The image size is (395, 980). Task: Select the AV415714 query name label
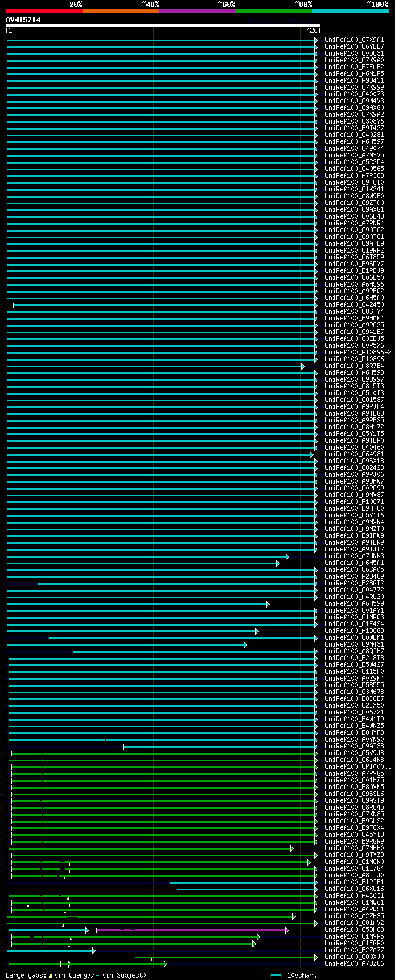click(23, 20)
